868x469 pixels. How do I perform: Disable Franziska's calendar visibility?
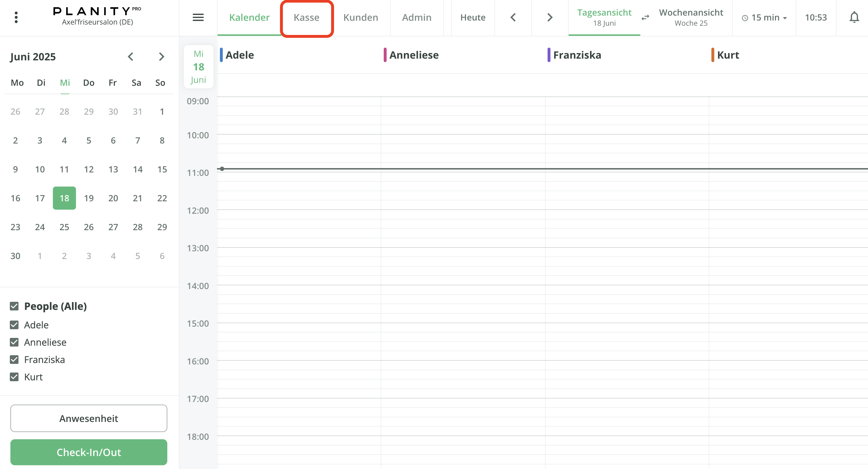[14, 360]
